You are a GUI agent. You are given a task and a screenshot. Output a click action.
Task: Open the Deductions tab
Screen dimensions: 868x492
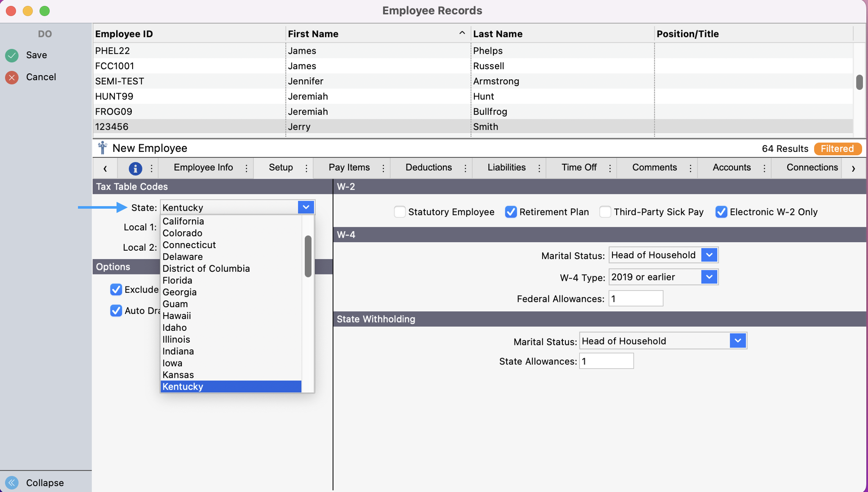(428, 168)
